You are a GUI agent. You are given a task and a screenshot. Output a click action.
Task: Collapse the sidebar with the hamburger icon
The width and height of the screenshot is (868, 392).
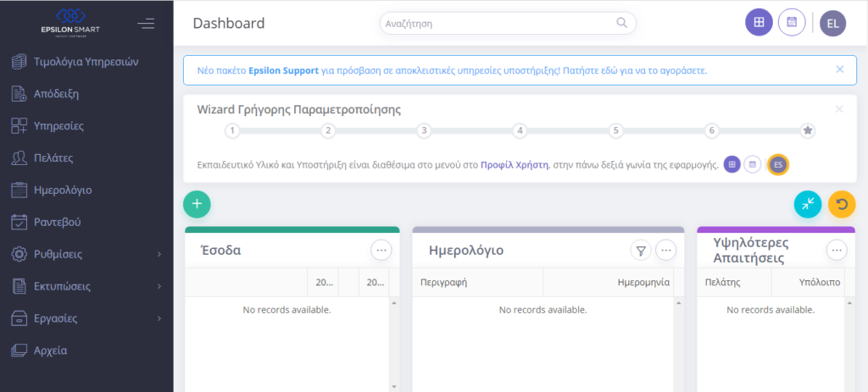tap(146, 23)
